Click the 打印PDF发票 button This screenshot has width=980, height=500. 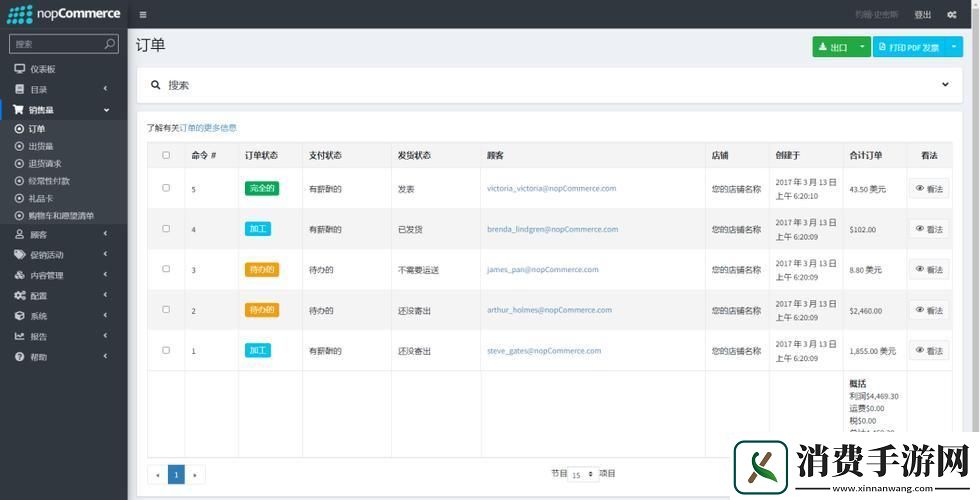908,47
